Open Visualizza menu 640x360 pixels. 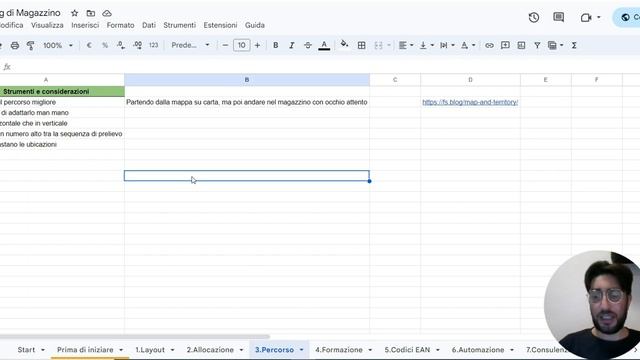click(47, 25)
